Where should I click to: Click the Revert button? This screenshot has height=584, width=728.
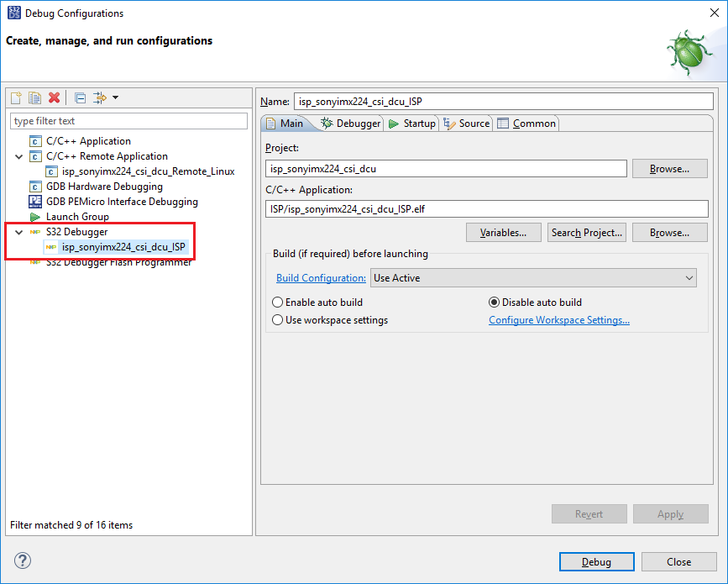click(x=589, y=514)
